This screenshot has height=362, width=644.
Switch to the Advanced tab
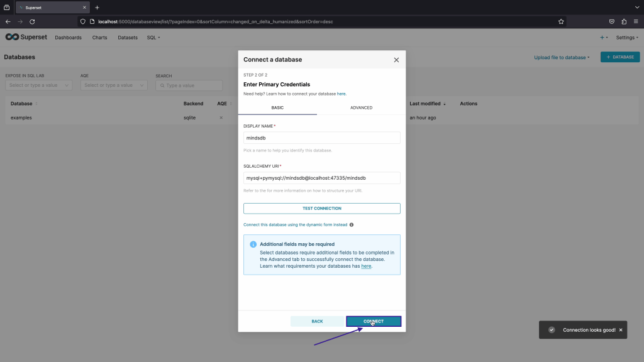(361, 107)
